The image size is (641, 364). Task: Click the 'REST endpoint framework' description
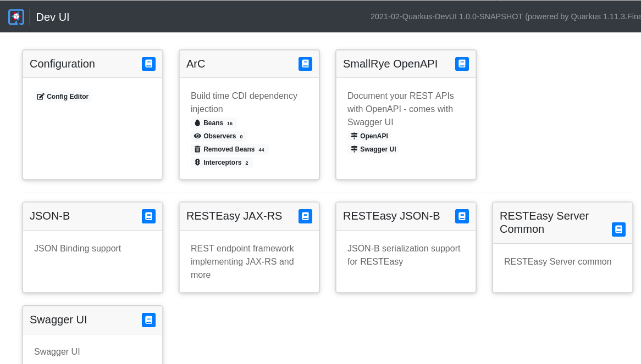click(242, 261)
